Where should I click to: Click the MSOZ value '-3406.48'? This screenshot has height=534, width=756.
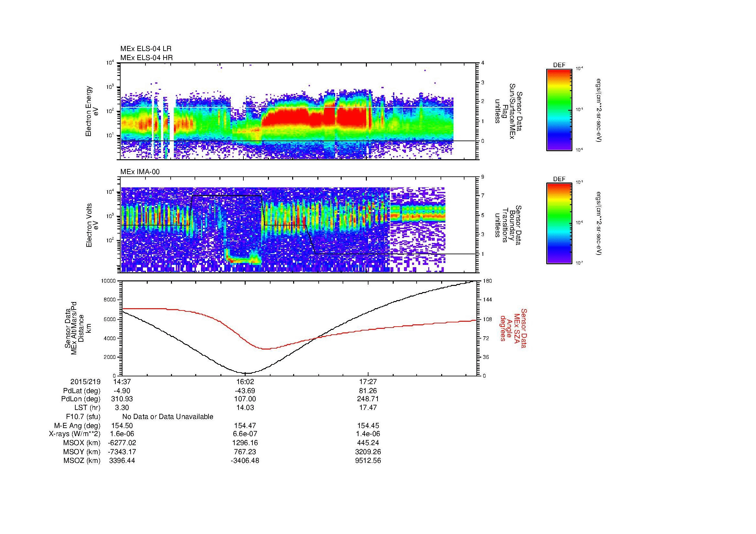pos(245,461)
